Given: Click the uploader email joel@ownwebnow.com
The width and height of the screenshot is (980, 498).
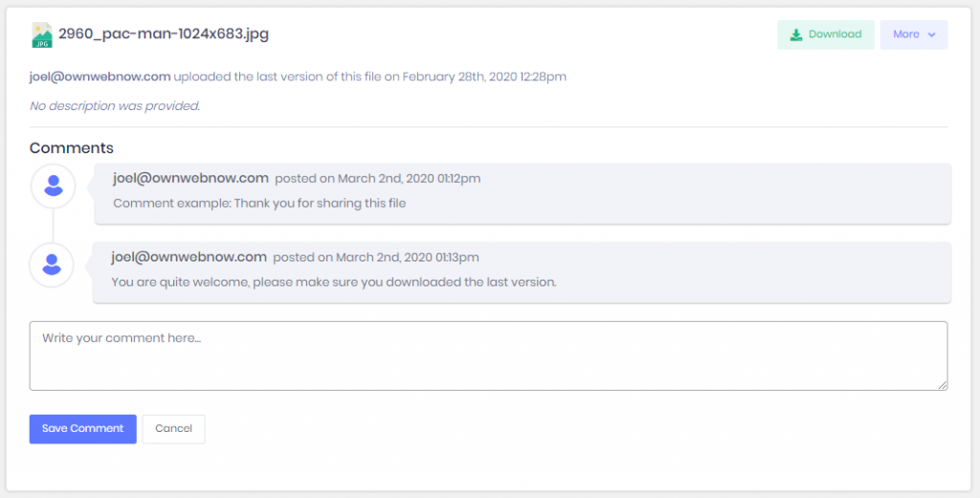Looking at the screenshot, I should [x=100, y=77].
